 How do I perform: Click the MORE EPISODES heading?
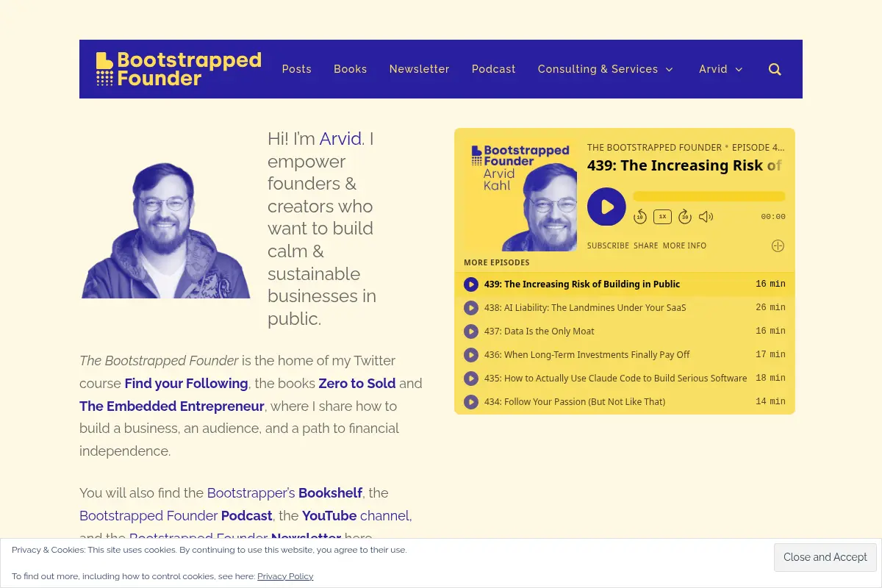pos(497,262)
